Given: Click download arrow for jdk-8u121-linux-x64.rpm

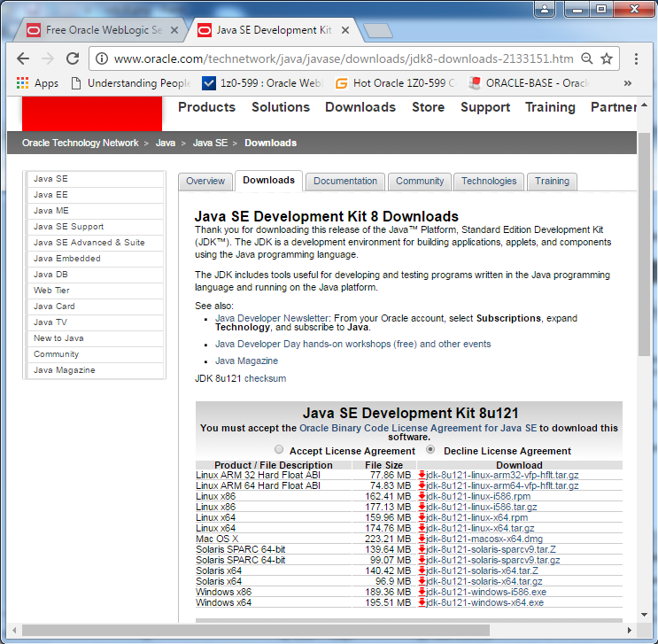Looking at the screenshot, I should [422, 517].
